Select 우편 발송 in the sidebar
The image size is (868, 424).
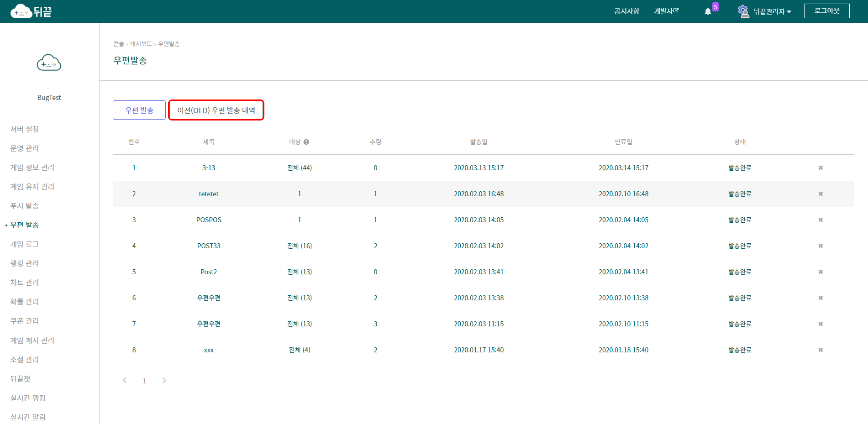[25, 225]
